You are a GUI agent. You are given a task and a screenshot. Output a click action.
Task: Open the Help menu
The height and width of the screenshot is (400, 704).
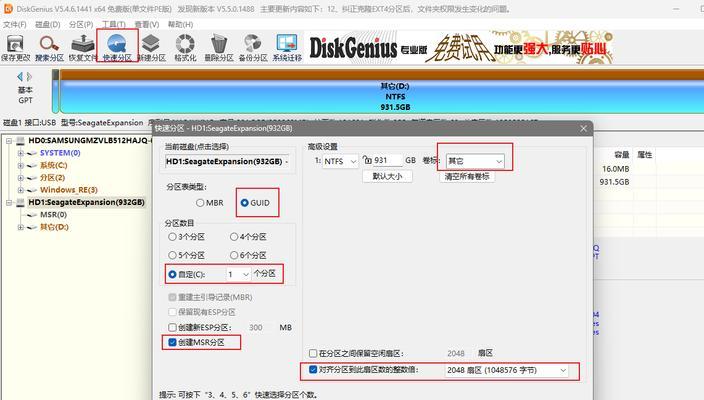point(180,24)
